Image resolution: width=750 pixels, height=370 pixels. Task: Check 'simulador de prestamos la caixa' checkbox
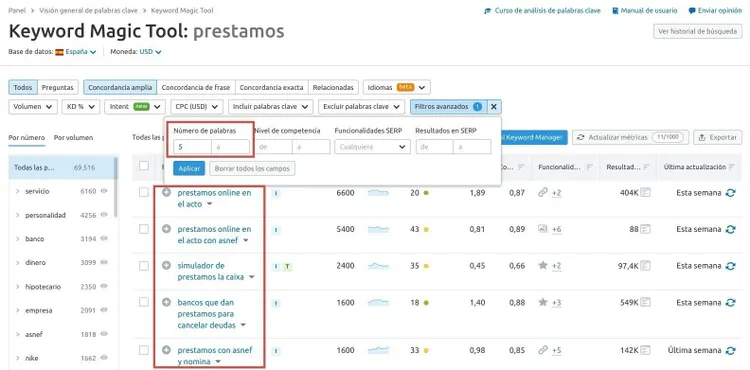click(x=143, y=266)
